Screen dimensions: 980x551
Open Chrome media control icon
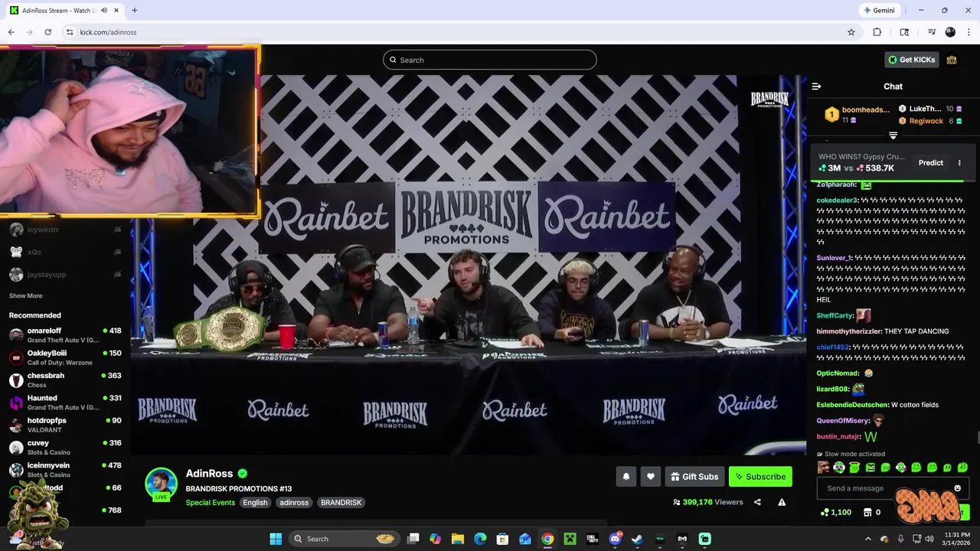point(932,32)
